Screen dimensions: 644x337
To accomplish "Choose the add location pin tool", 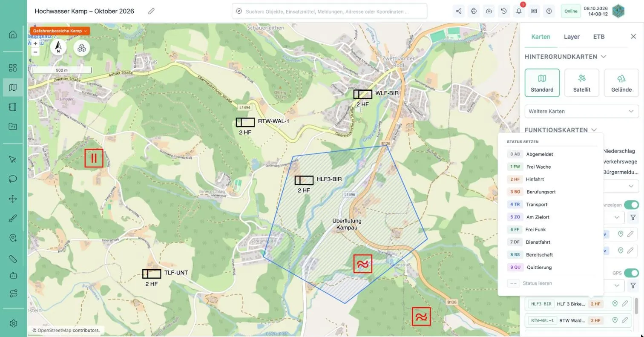I will (13, 238).
